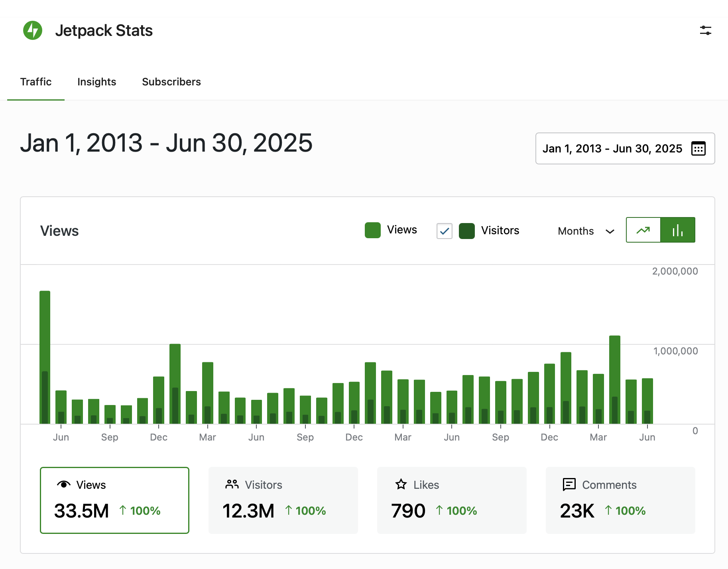Click the last bar above the final Jun label
The width and height of the screenshot is (728, 569).
pos(647,401)
